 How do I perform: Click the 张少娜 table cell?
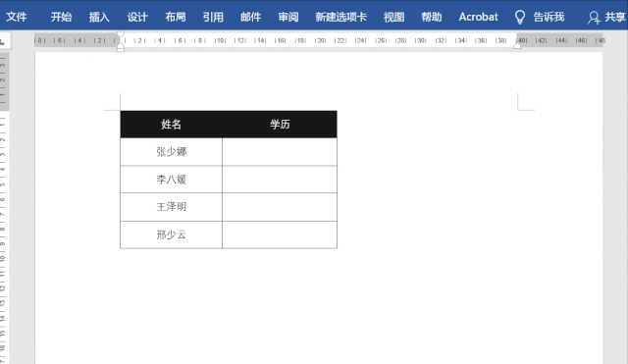coord(171,152)
